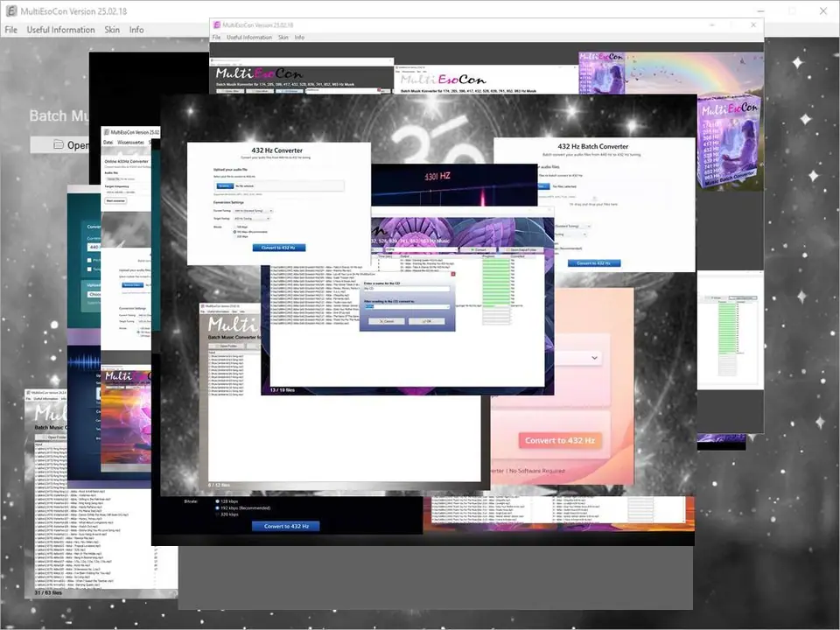Screen dimensions: 840x630
Task: Click the pink MultiEsoCon icon in the second window's title bar
Action: (x=216, y=27)
